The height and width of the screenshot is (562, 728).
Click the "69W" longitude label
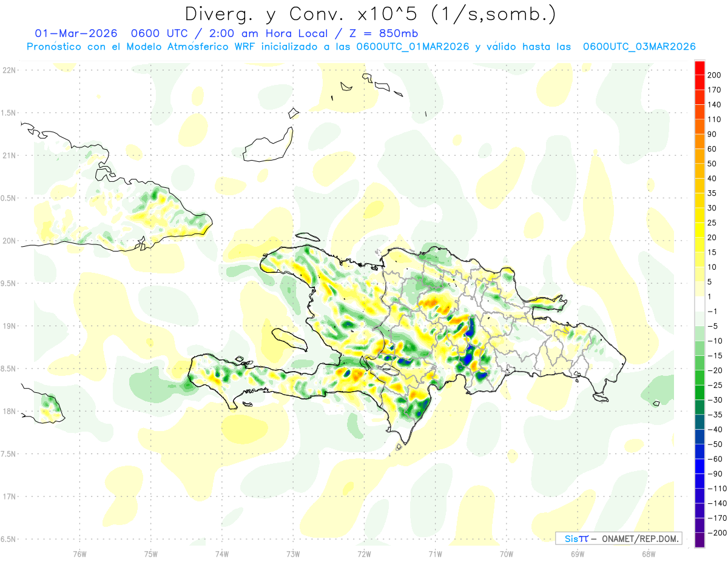point(577,554)
